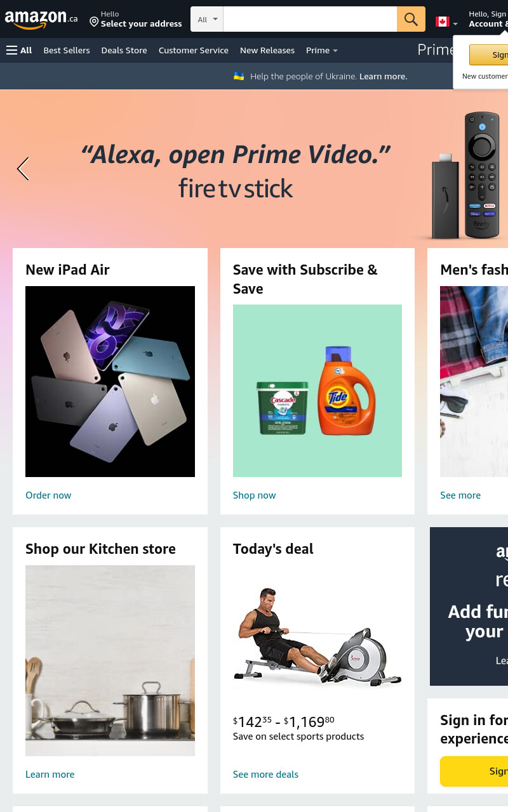Open Customer Service in navigation bar
The image size is (508, 812).
point(194,50)
